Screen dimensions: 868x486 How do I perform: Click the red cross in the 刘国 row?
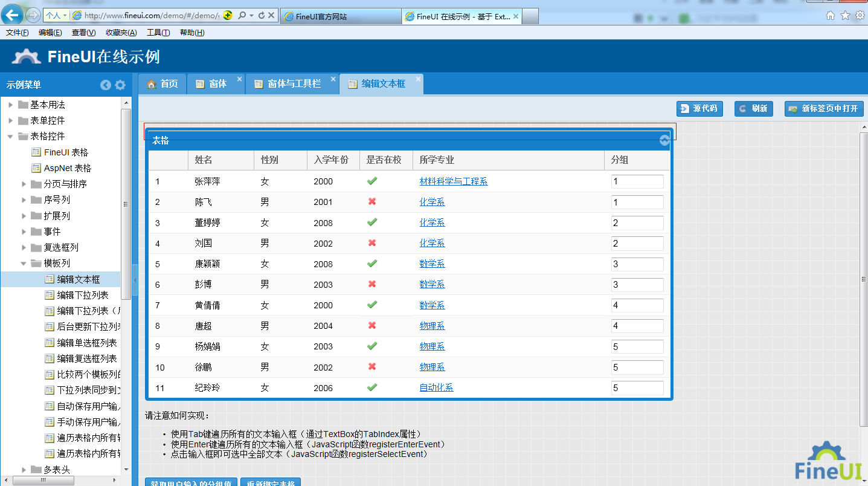click(x=372, y=243)
